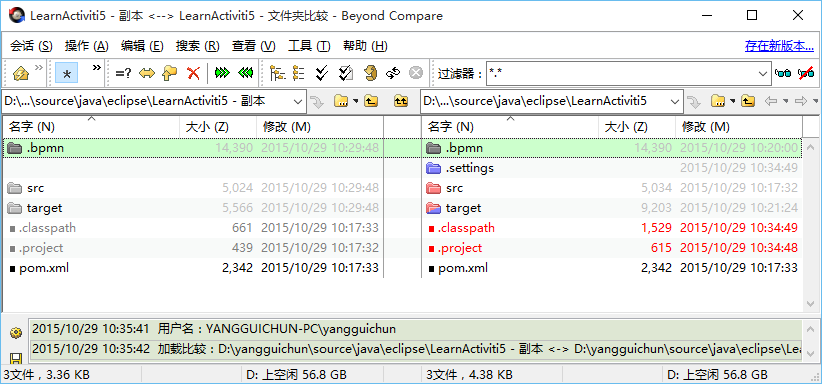Click the red X delete icon
Viewport: 822px width, 384px height.
[x=193, y=73]
